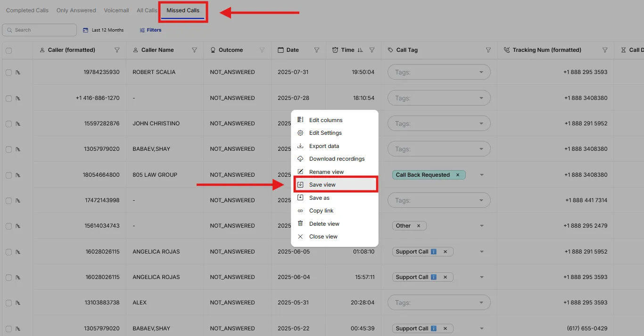
Task: Check the JOHN CHRISTINO row checkbox
Action: coord(8,124)
